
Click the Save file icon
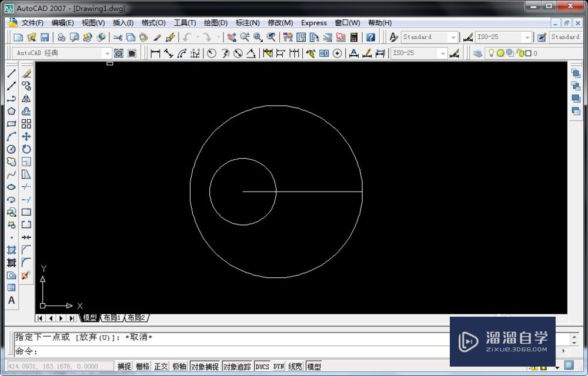click(45, 37)
